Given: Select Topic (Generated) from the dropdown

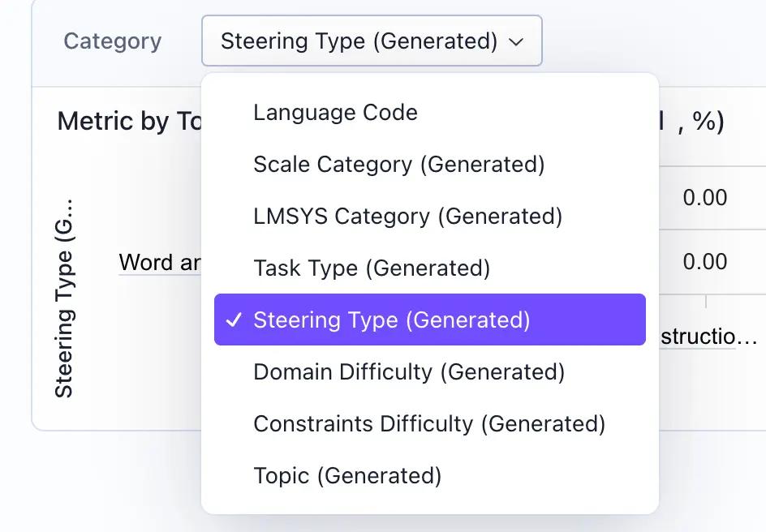Looking at the screenshot, I should (x=347, y=476).
